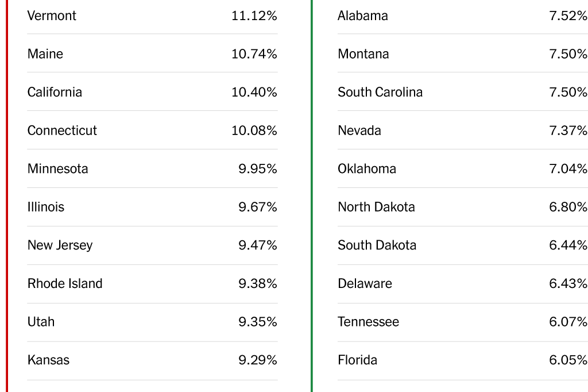588x392 pixels.
Task: Click the Vermont row label
Action: coord(52,16)
